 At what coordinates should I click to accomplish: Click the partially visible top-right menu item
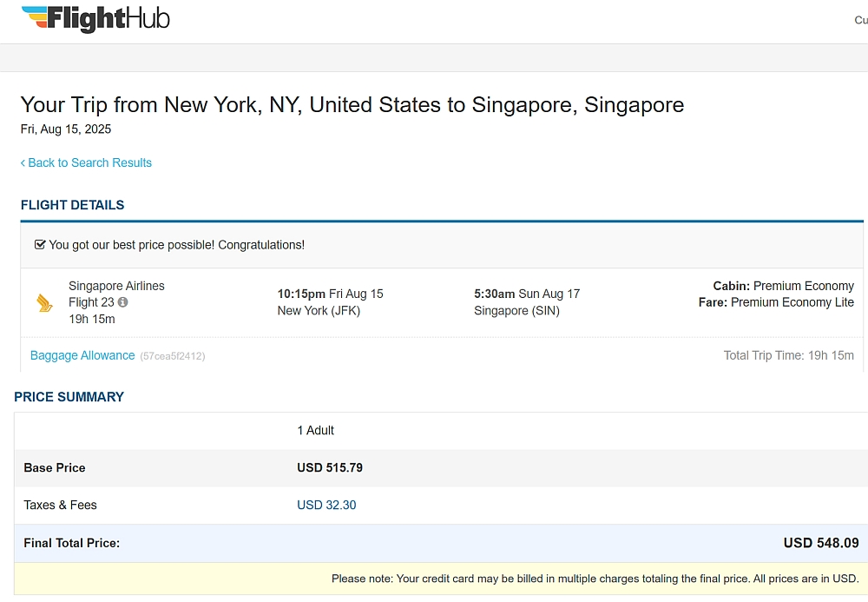[x=861, y=20]
